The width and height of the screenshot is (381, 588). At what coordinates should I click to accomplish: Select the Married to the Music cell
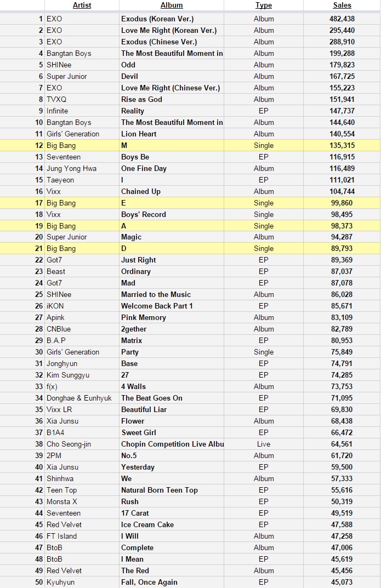pyautogui.click(x=172, y=295)
